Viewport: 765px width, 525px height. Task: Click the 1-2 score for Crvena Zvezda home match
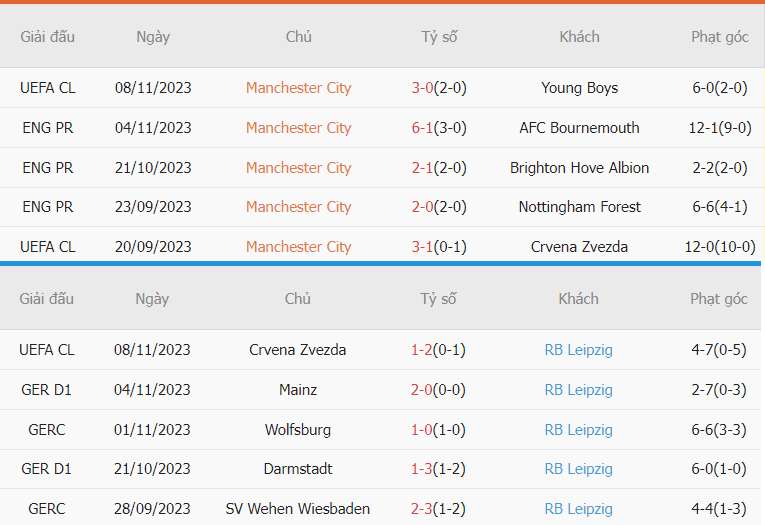[421, 350]
